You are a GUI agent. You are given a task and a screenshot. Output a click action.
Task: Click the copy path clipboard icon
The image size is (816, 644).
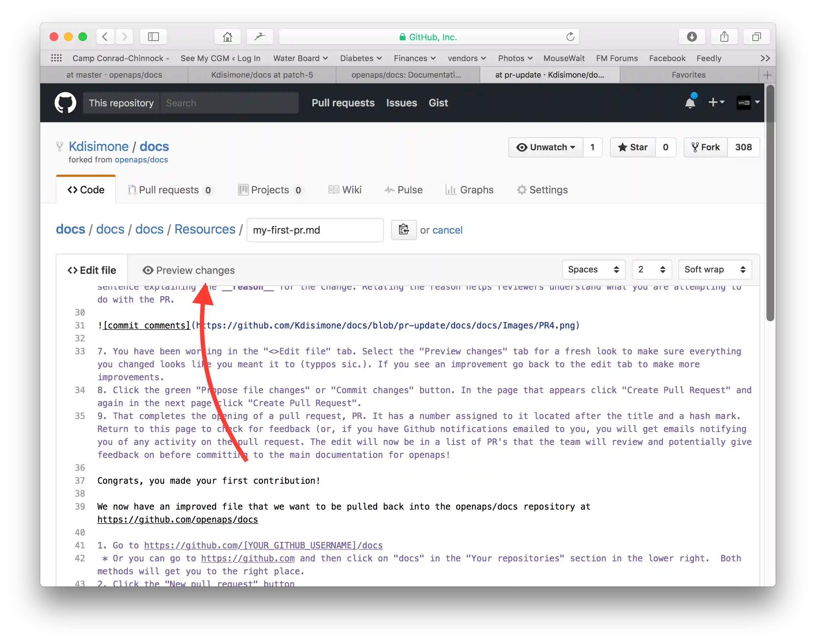[x=403, y=230]
